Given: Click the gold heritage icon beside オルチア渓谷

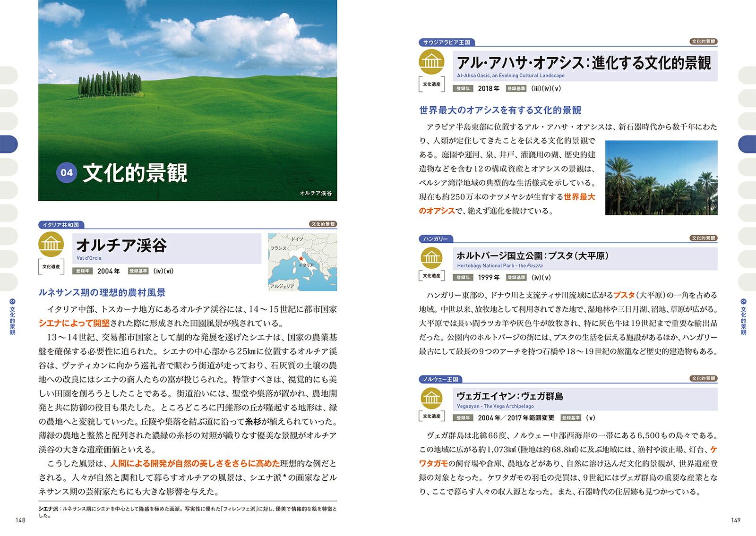Looking at the screenshot, I should pyautogui.click(x=51, y=244).
